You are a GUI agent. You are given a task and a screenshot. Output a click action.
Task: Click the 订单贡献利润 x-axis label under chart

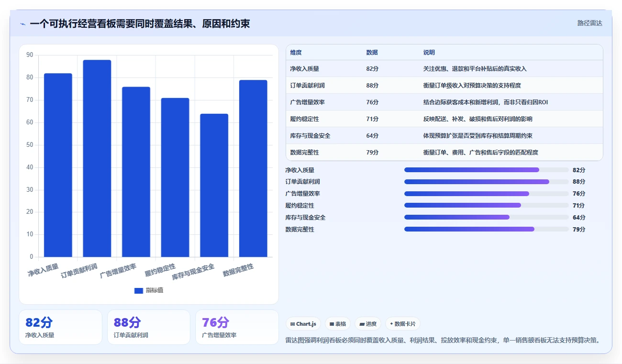click(79, 271)
